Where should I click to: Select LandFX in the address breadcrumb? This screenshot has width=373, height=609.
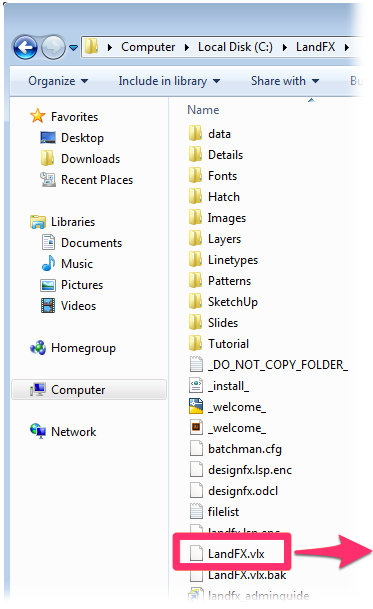[x=315, y=47]
